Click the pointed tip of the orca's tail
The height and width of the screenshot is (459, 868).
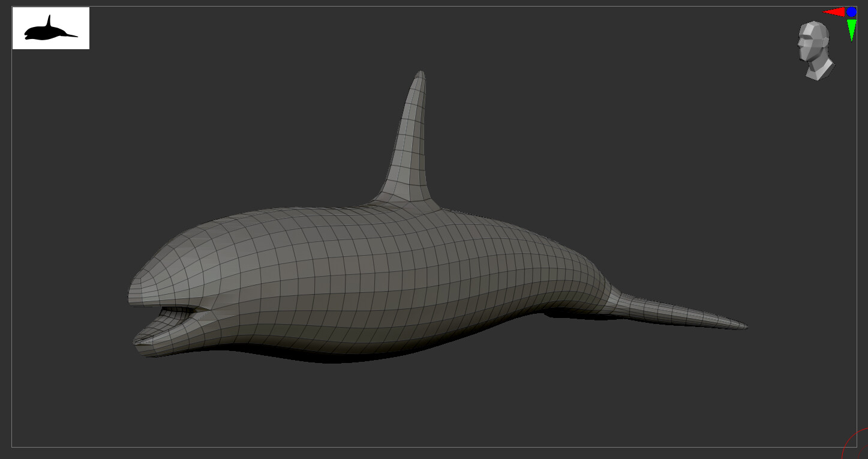point(744,326)
